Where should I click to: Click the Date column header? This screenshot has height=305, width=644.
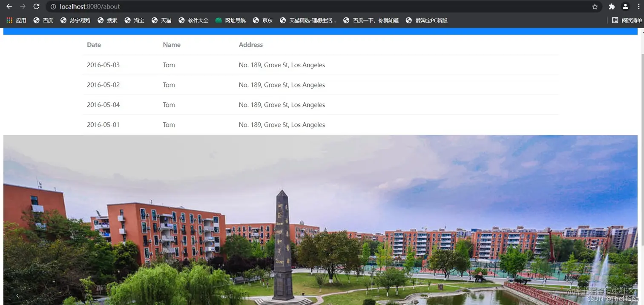click(x=94, y=45)
